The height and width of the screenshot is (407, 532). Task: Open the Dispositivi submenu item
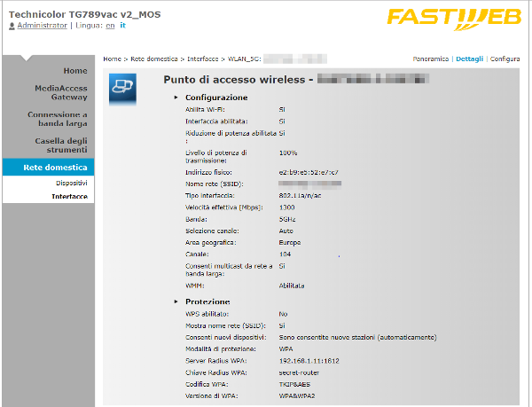(x=71, y=183)
